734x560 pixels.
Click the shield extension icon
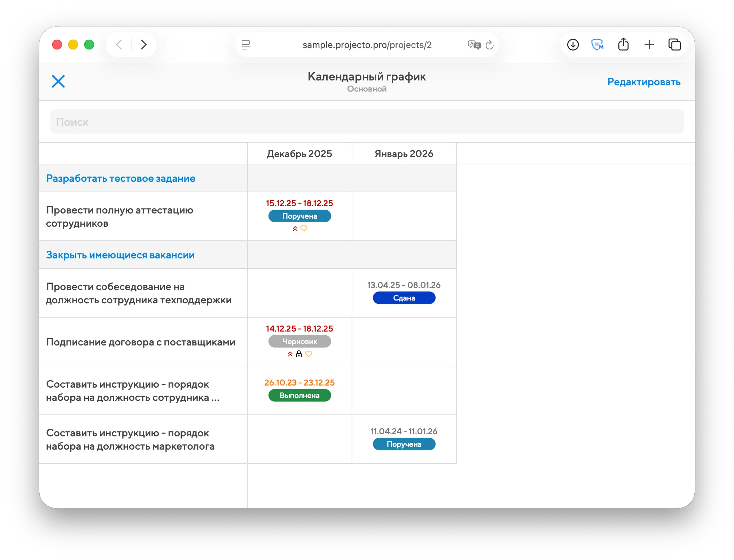tap(598, 45)
